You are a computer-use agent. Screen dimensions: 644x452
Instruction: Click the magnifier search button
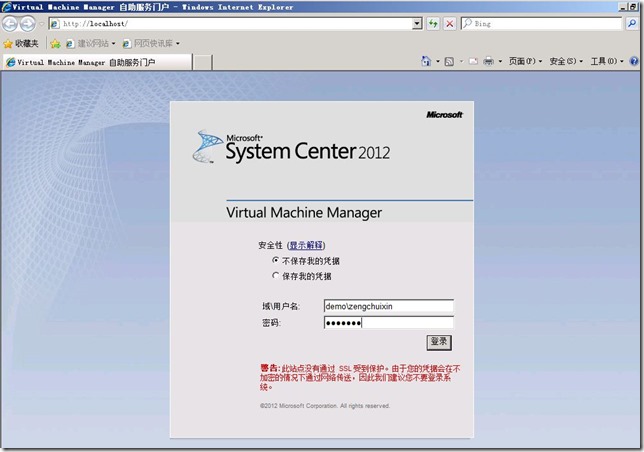pyautogui.click(x=632, y=24)
